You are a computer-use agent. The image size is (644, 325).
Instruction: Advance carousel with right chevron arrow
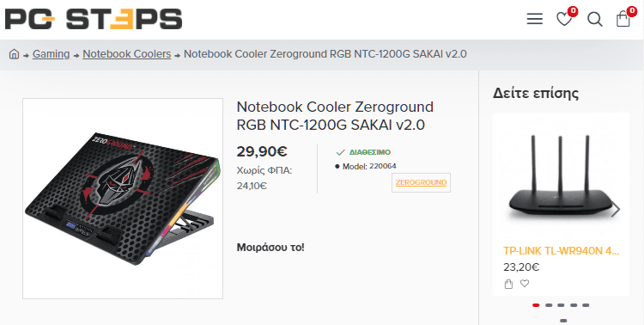tap(616, 210)
